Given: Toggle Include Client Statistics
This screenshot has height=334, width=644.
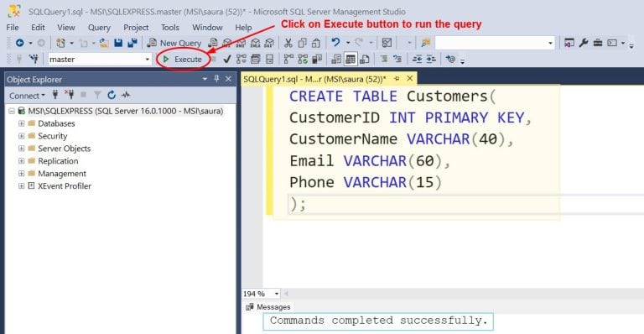Looking at the screenshot, I should pyautogui.click(x=317, y=59).
